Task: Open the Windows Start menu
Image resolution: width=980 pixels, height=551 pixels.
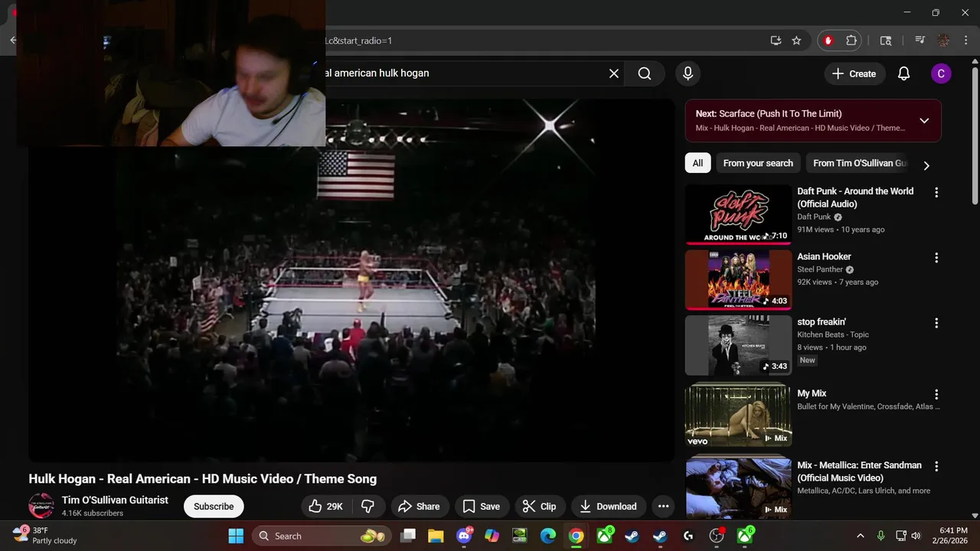Action: pyautogui.click(x=236, y=536)
